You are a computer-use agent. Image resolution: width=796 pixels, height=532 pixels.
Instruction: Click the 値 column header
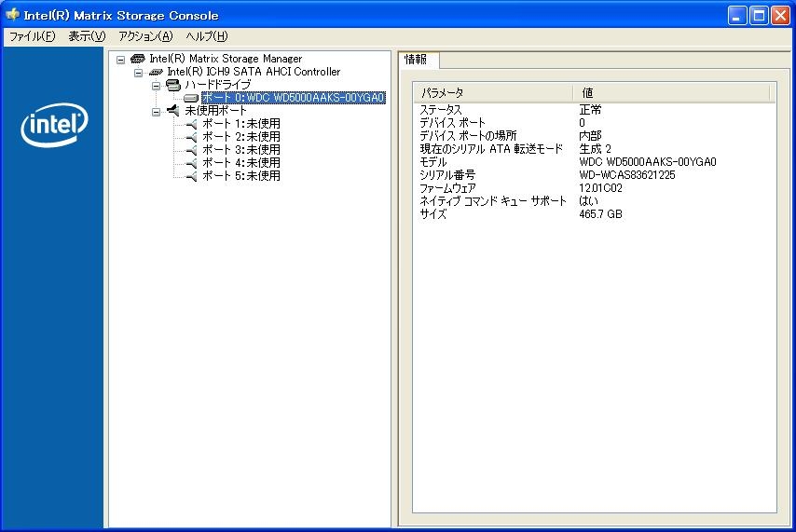672,93
